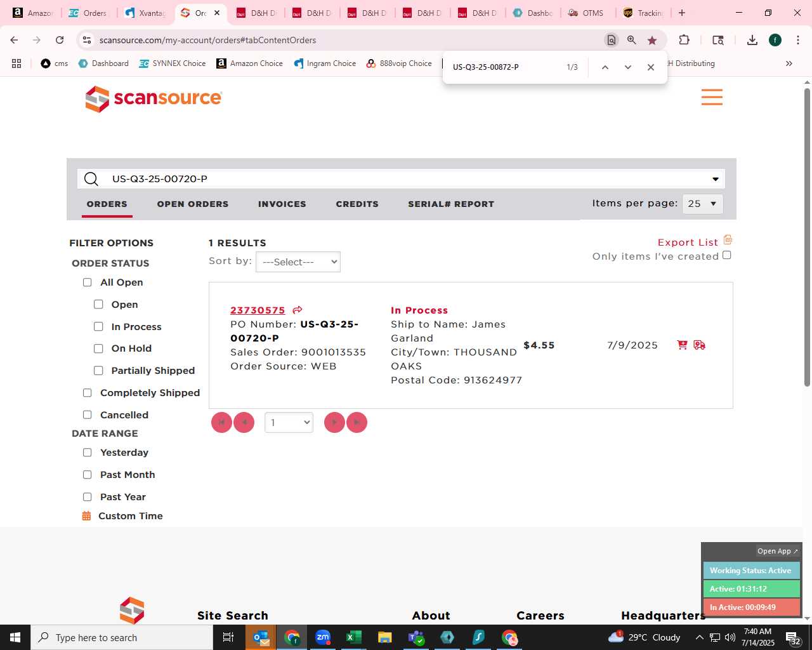Image resolution: width=812 pixels, height=650 pixels.
Task: Open Outlook from the taskbar
Action: coord(261,637)
